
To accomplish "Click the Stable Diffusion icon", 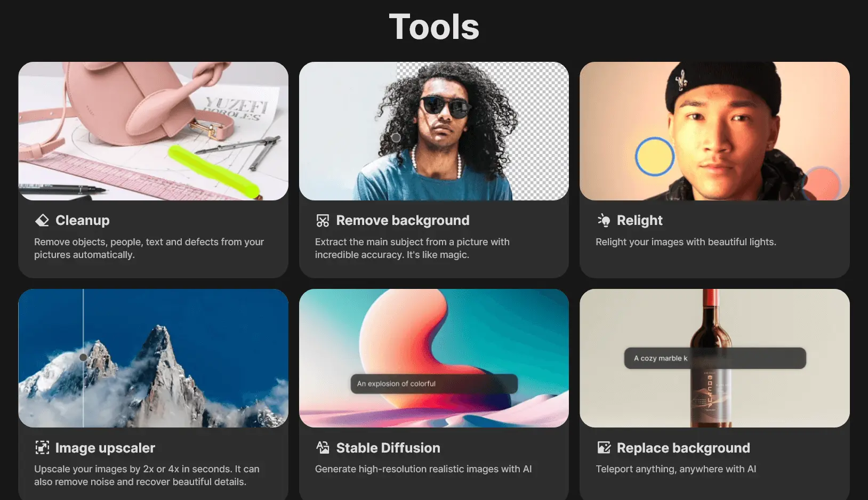I will tap(323, 448).
